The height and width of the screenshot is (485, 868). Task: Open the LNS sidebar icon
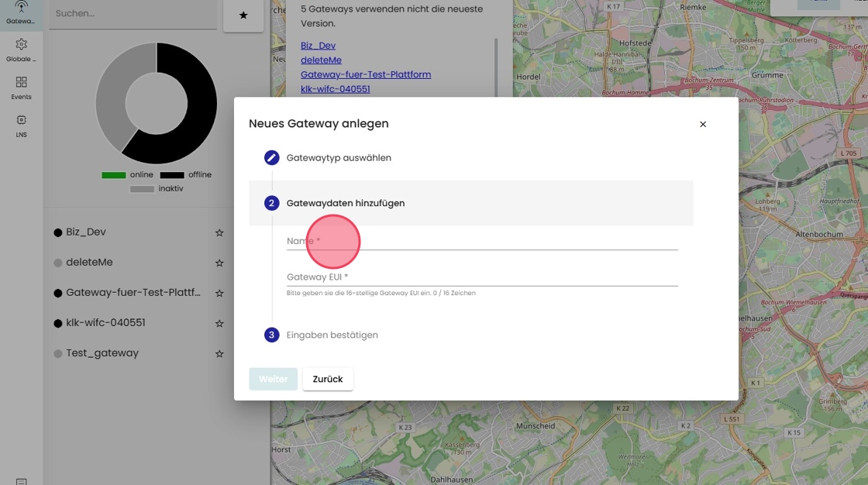[x=21, y=121]
